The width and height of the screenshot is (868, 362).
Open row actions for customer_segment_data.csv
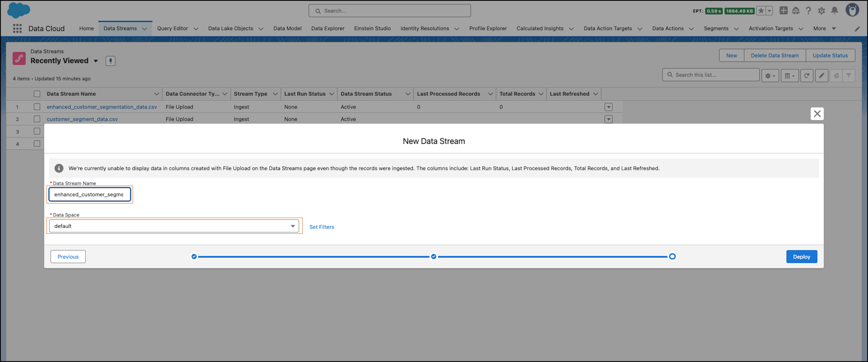pos(608,119)
